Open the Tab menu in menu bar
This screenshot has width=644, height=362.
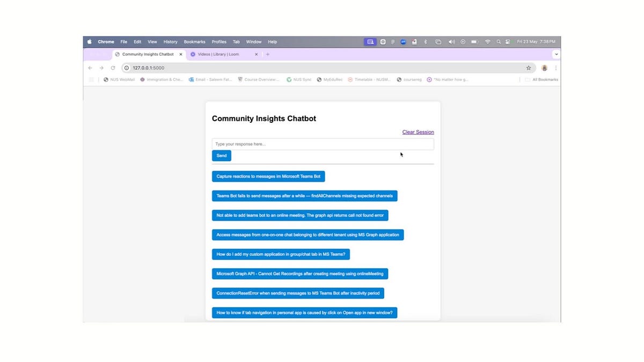point(237,42)
